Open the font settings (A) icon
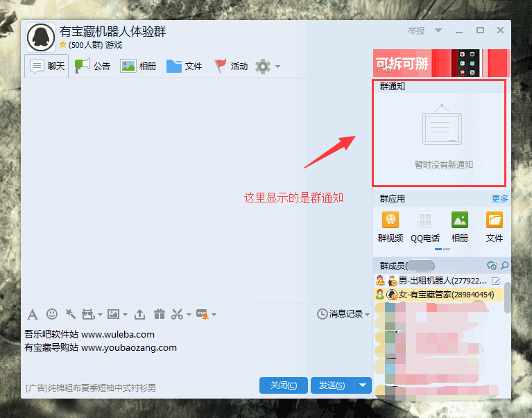532x418 pixels. pyautogui.click(x=33, y=314)
